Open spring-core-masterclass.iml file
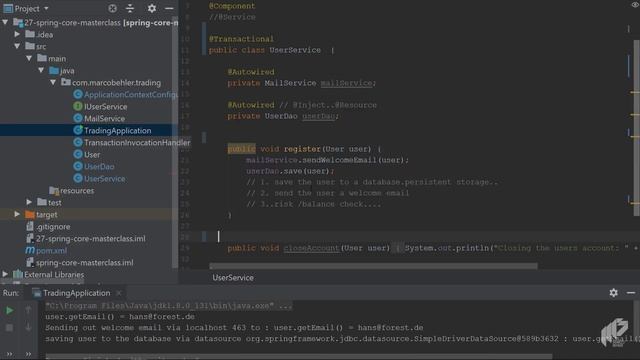Viewport: 640px width, 360px height. tap(84, 262)
